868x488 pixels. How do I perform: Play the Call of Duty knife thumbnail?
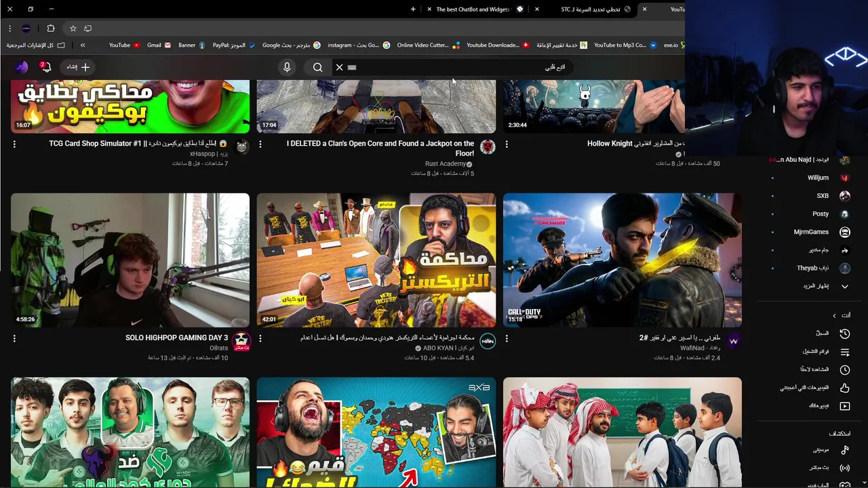click(623, 260)
